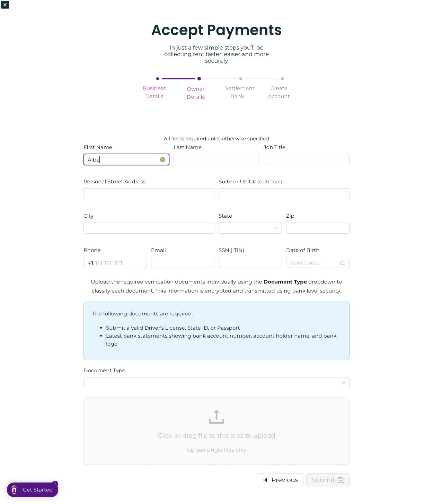Click the Previous button
Screen dimensions: 433x504
pos(280,480)
